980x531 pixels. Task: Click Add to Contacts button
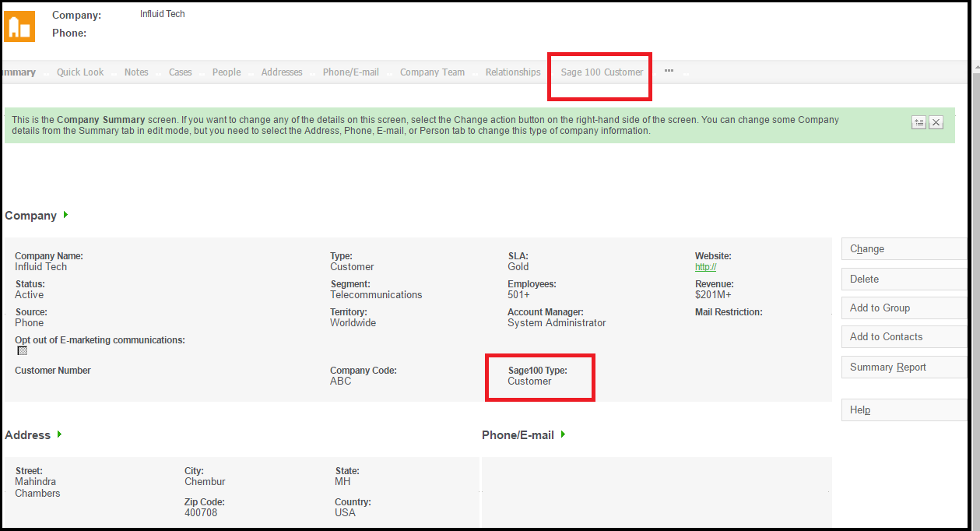(904, 336)
